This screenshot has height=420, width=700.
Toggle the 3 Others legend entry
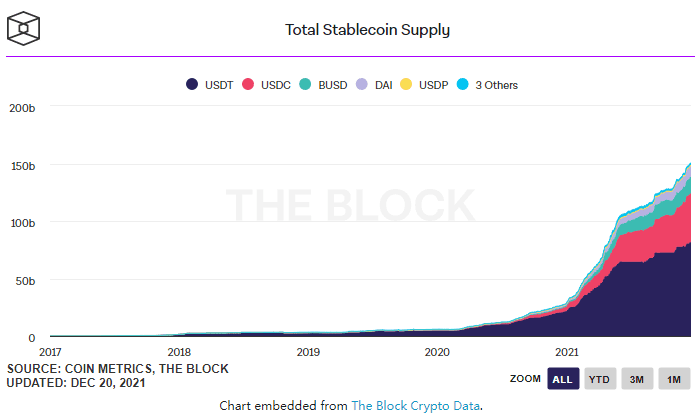pos(488,85)
